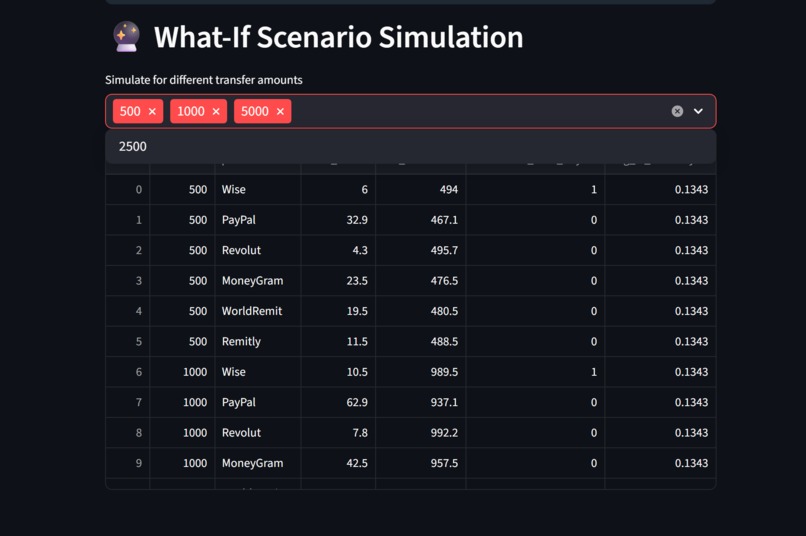Screen dimensions: 806x536
Task: Click the fee value 7.8
Action: click(x=360, y=433)
